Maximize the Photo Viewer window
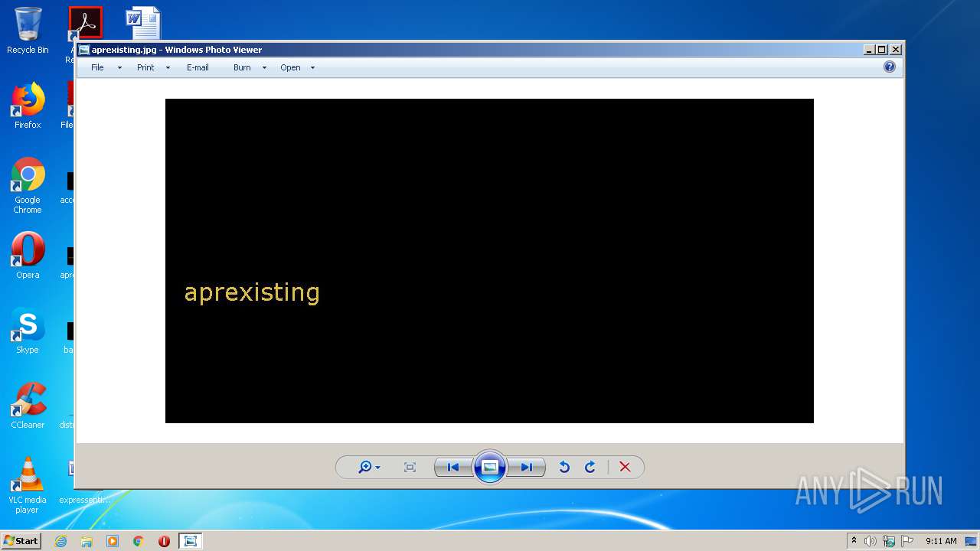Image resolution: width=980 pixels, height=551 pixels. tap(882, 50)
